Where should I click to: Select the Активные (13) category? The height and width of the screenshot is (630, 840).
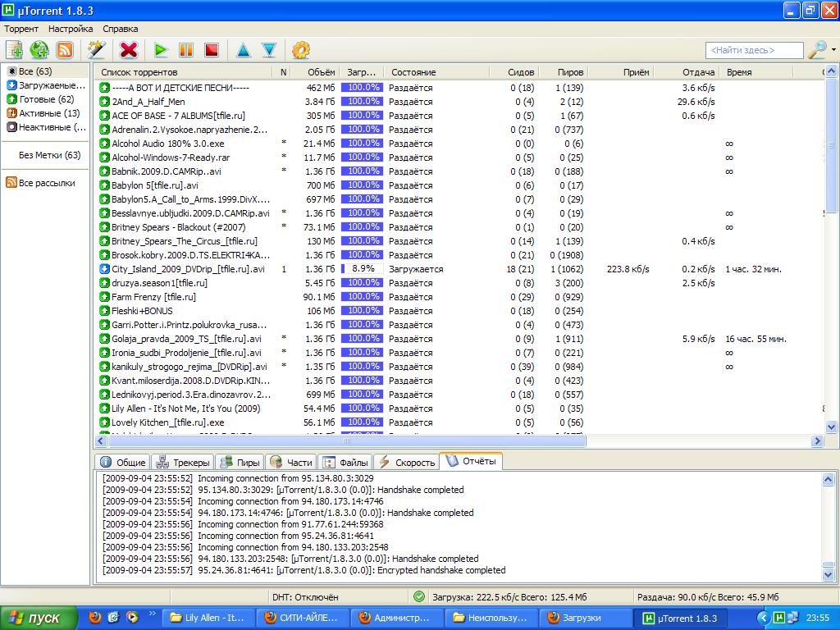(x=48, y=113)
